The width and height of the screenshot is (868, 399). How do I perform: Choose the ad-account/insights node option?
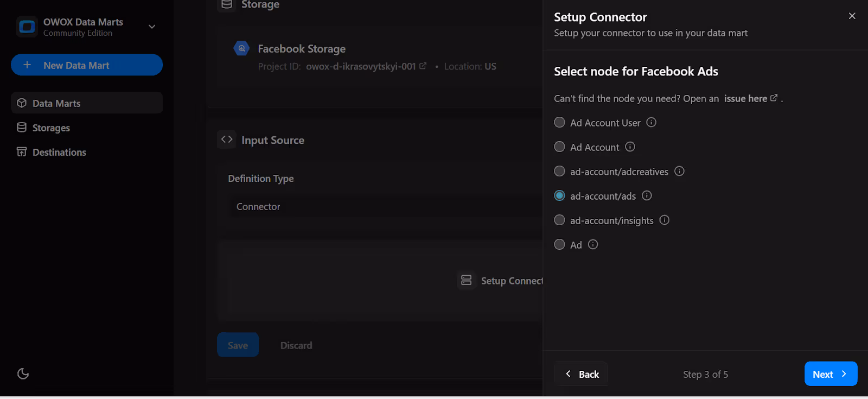tap(559, 220)
